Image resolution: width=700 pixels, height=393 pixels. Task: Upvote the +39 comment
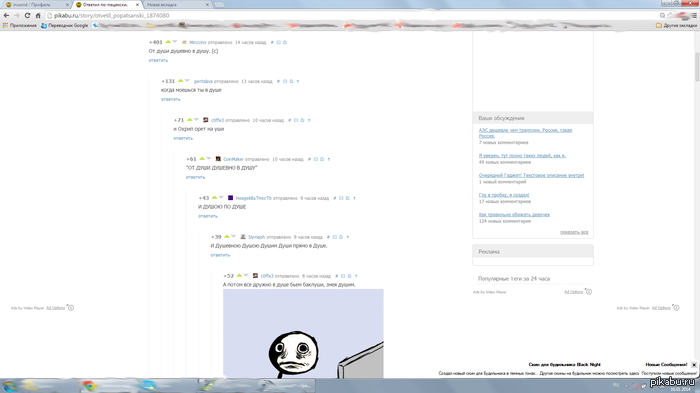227,236
